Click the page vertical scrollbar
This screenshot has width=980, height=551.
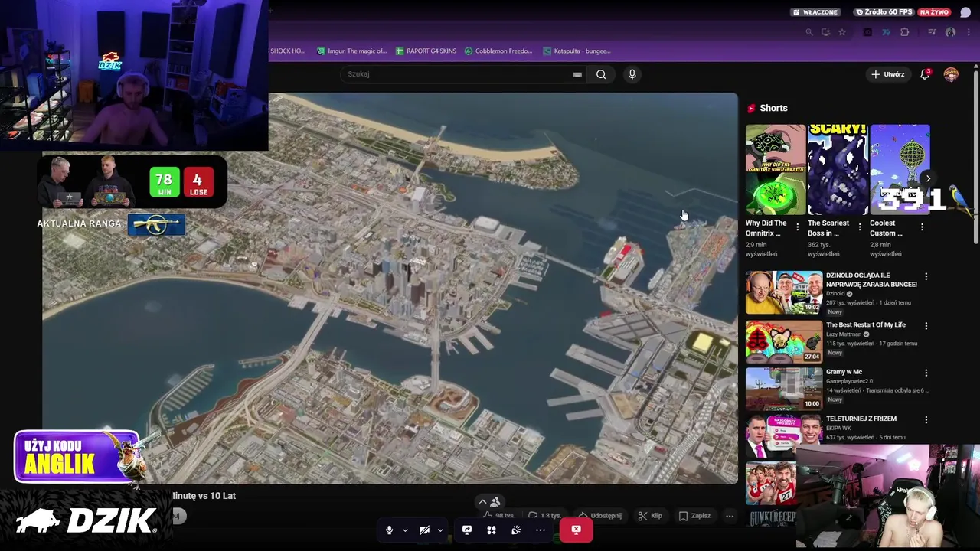[x=975, y=157]
